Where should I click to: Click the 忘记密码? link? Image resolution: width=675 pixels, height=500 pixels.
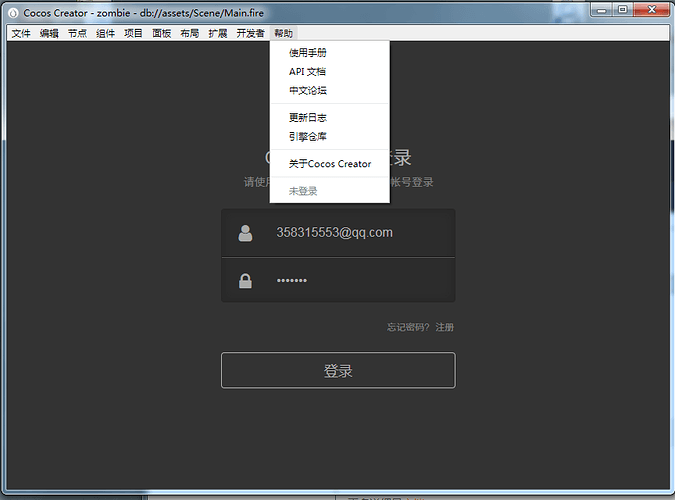tap(408, 327)
